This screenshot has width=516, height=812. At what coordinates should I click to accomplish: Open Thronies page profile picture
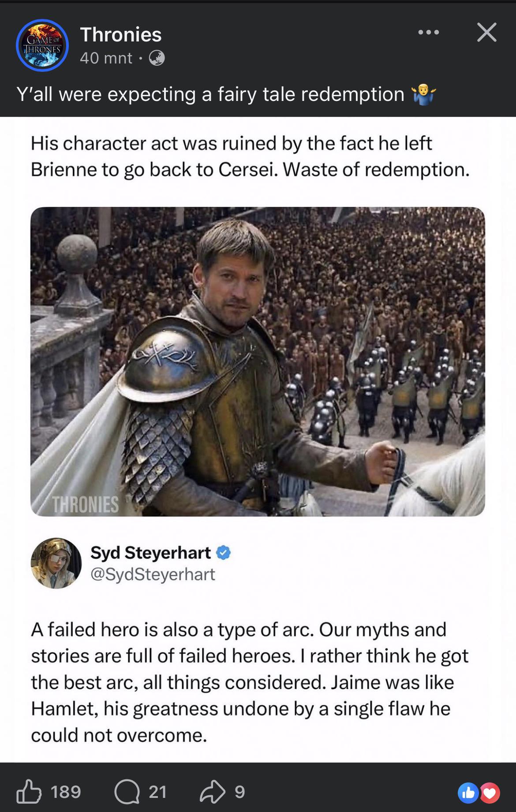click(42, 45)
